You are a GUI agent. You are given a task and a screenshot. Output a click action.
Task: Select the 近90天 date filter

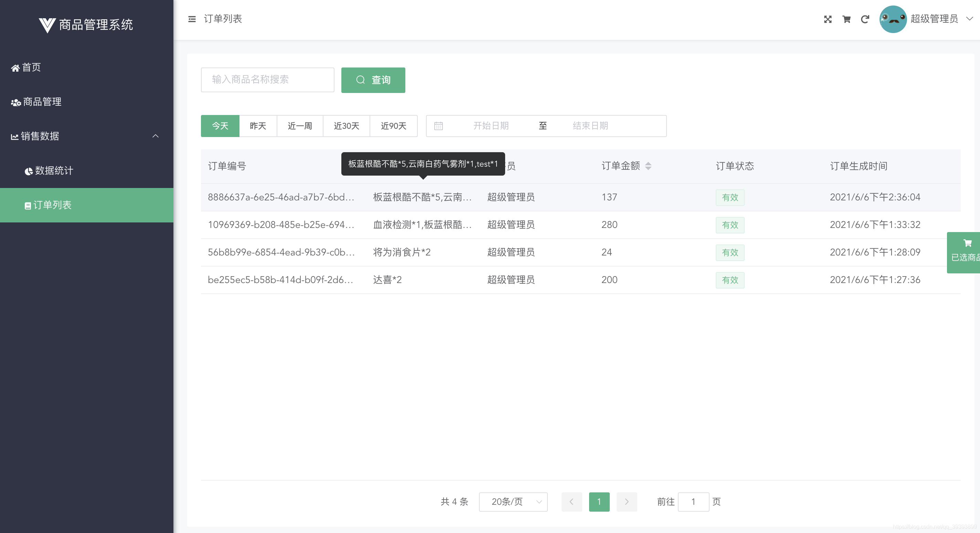click(393, 126)
